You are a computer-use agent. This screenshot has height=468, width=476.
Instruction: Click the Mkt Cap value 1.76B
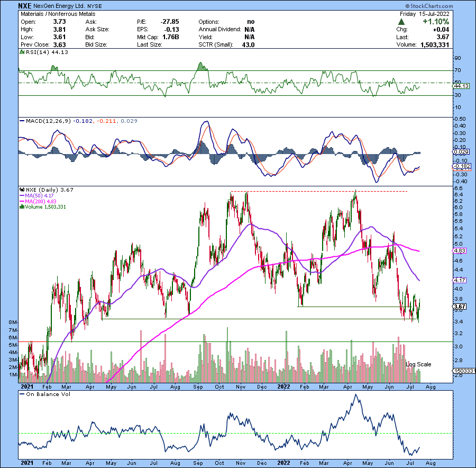171,37
